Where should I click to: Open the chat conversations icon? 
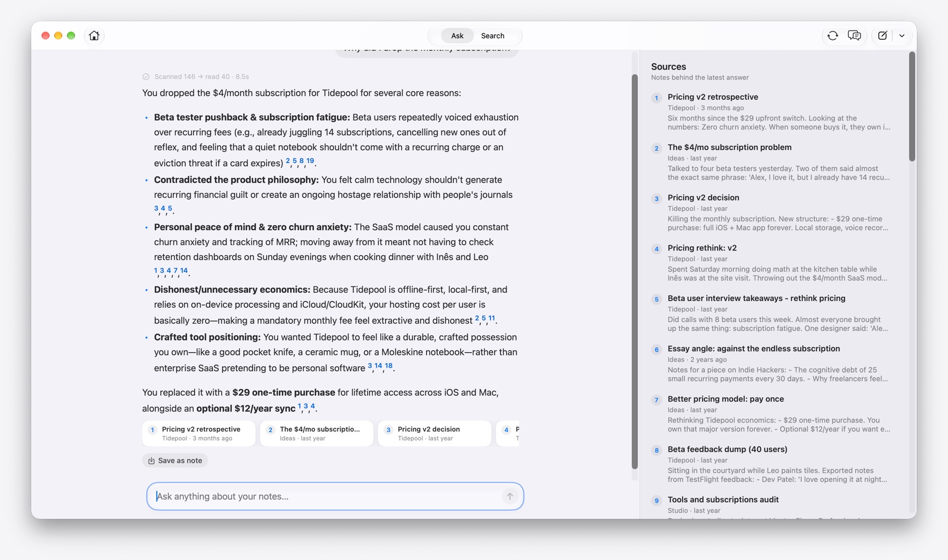tap(854, 36)
